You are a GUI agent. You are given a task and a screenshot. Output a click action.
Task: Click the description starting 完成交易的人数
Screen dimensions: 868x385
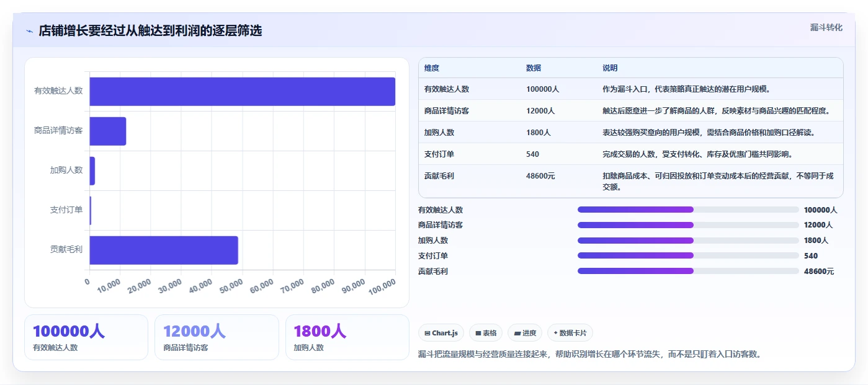[x=697, y=154]
